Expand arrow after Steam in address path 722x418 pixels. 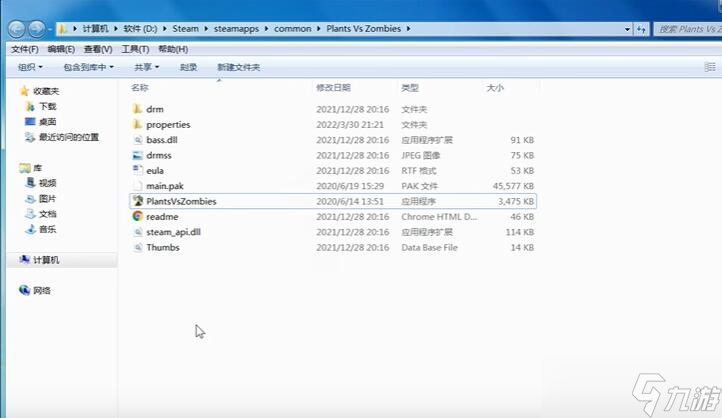tap(206, 29)
